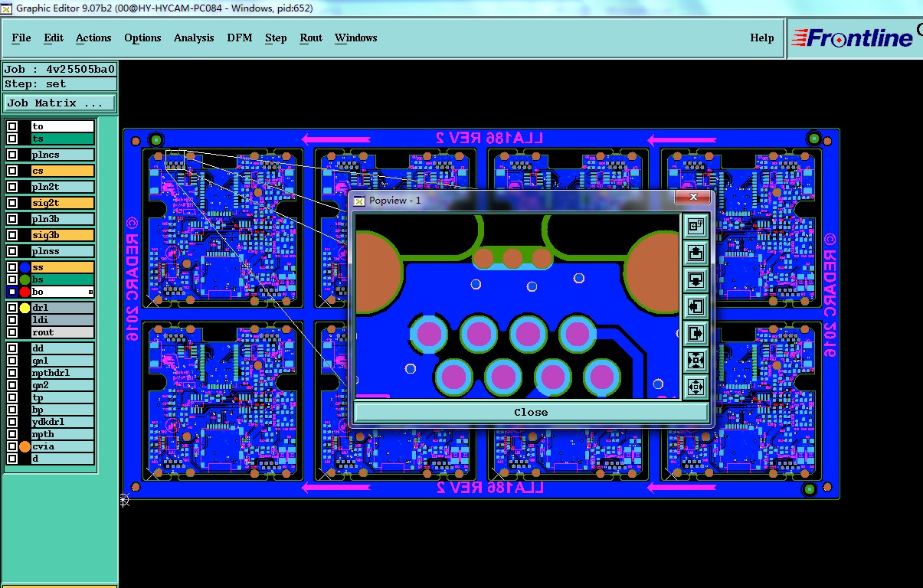Toggle the checkbox for layer sig2t
The width and height of the screenshot is (923, 588).
coord(12,203)
